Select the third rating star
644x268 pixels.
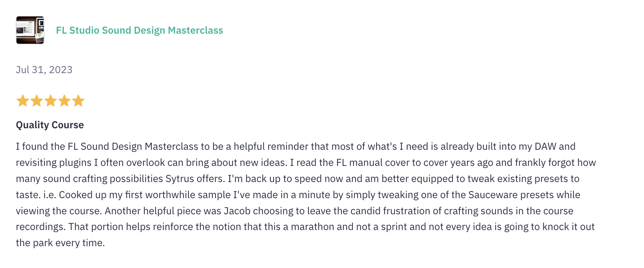click(50, 101)
